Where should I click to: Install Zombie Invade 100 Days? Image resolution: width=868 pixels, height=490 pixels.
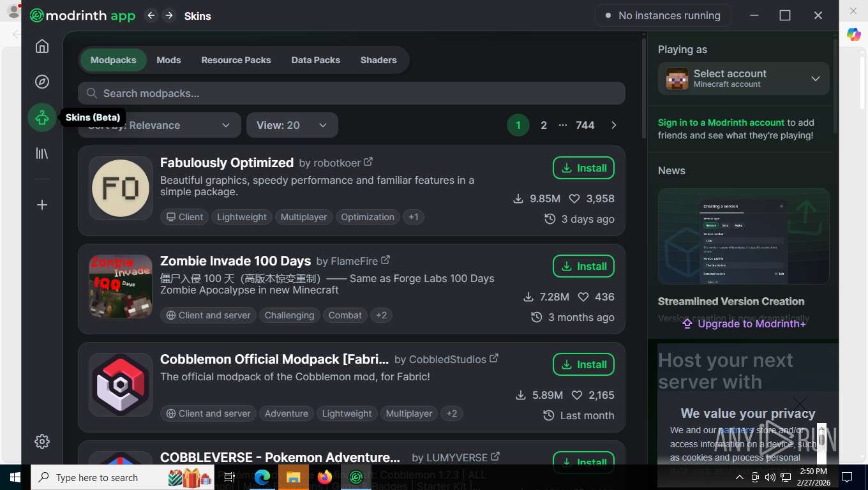pos(583,266)
